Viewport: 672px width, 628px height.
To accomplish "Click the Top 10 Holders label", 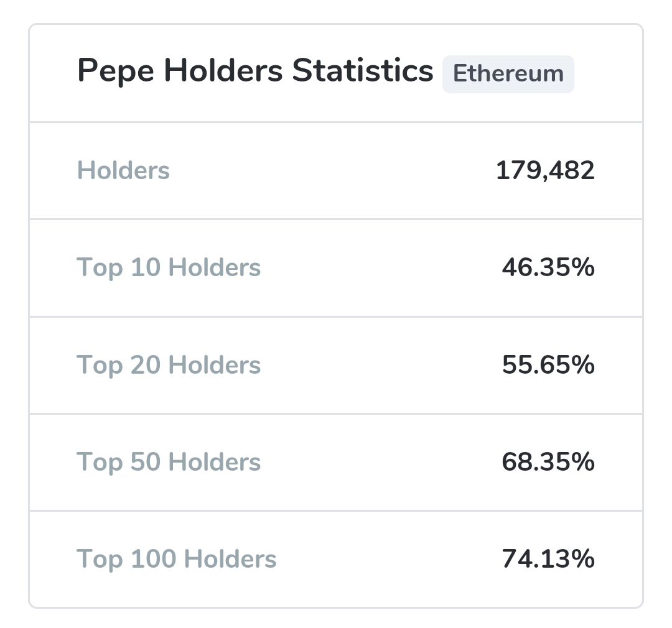I will coord(169,267).
